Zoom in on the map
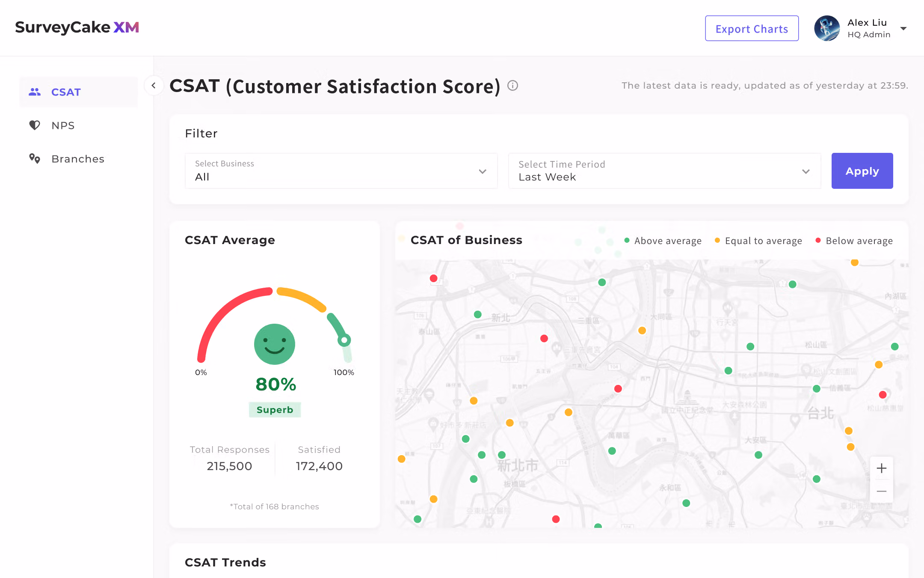This screenshot has width=924, height=578. pyautogui.click(x=881, y=468)
